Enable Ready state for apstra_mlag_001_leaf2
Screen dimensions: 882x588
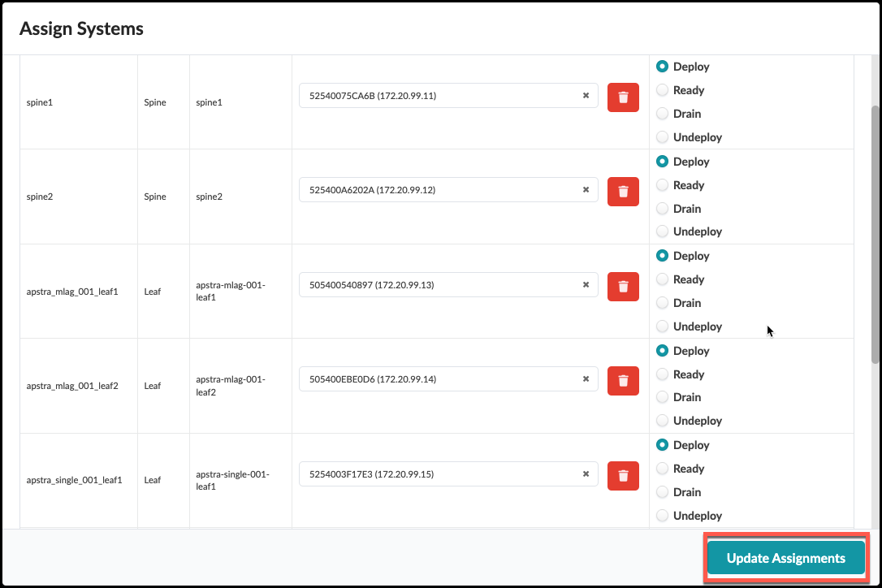point(662,374)
